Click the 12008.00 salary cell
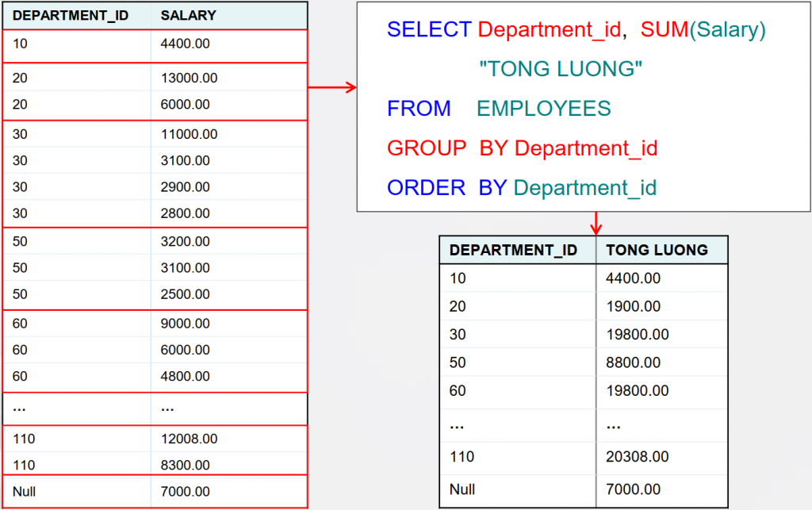Image resolution: width=812 pixels, height=510 pixels. coord(189,439)
